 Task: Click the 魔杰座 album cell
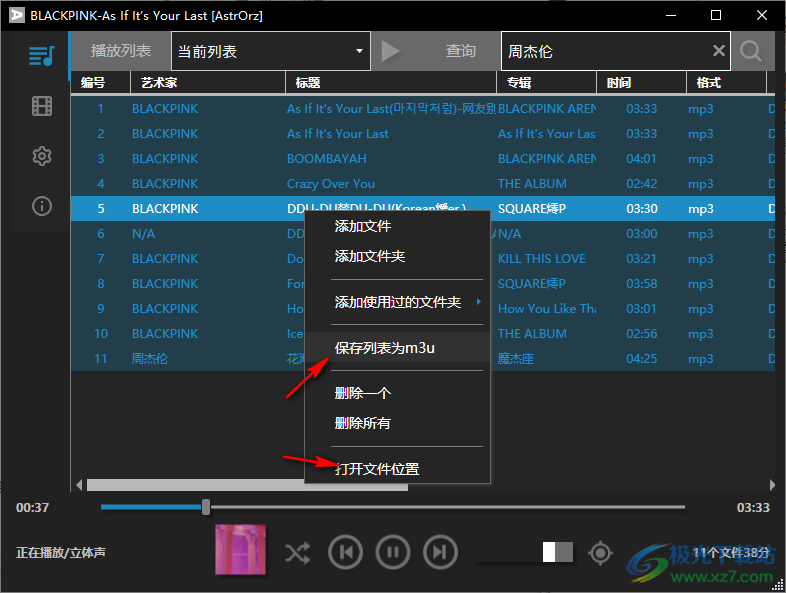[x=515, y=359]
